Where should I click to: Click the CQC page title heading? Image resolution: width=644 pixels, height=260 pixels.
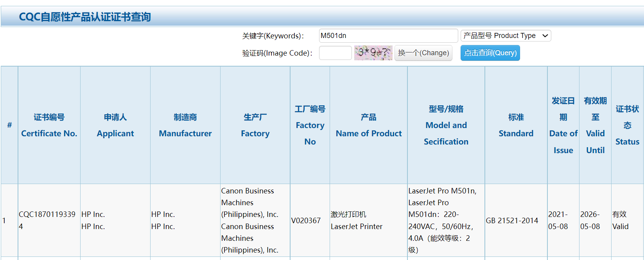(85, 17)
